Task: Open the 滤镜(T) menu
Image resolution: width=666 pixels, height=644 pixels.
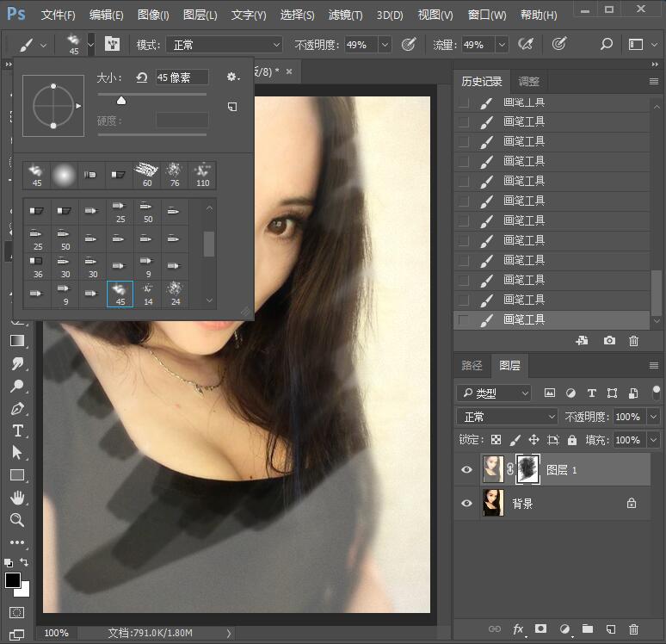Action: coord(344,15)
